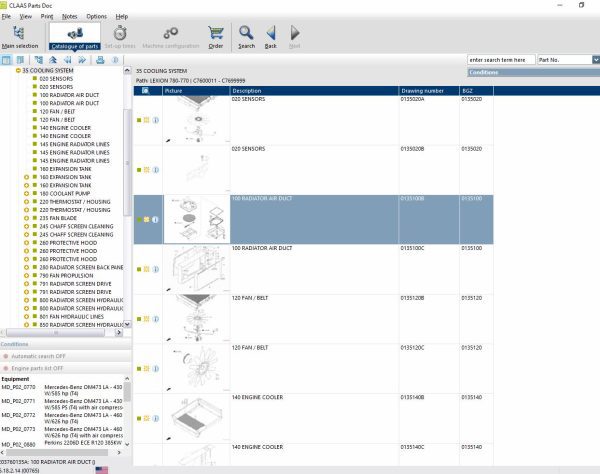
Task: Click the parts tree horizontal scrollbar
Action: [x=55, y=332]
